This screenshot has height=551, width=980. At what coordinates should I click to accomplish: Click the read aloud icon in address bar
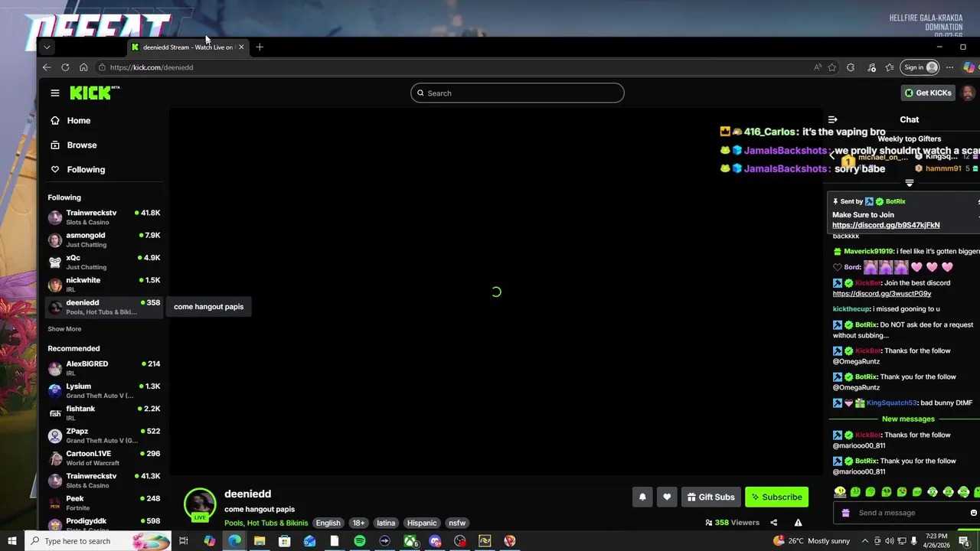pyautogui.click(x=818, y=67)
